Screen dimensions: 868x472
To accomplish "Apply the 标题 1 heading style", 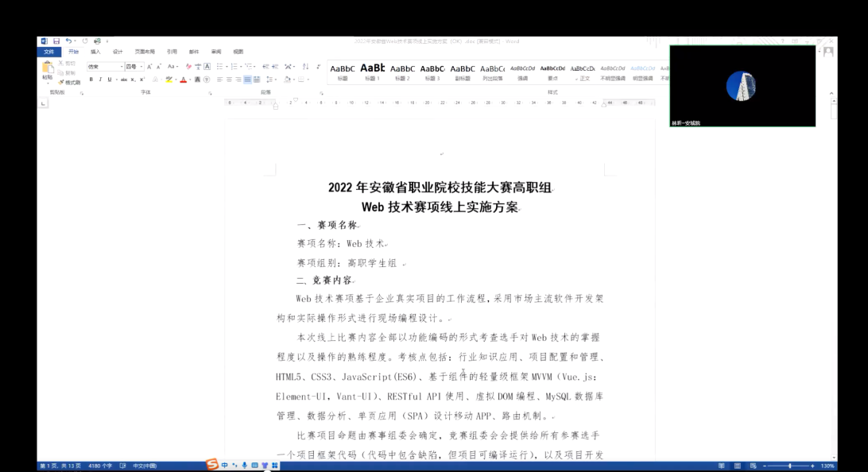I will [x=373, y=72].
